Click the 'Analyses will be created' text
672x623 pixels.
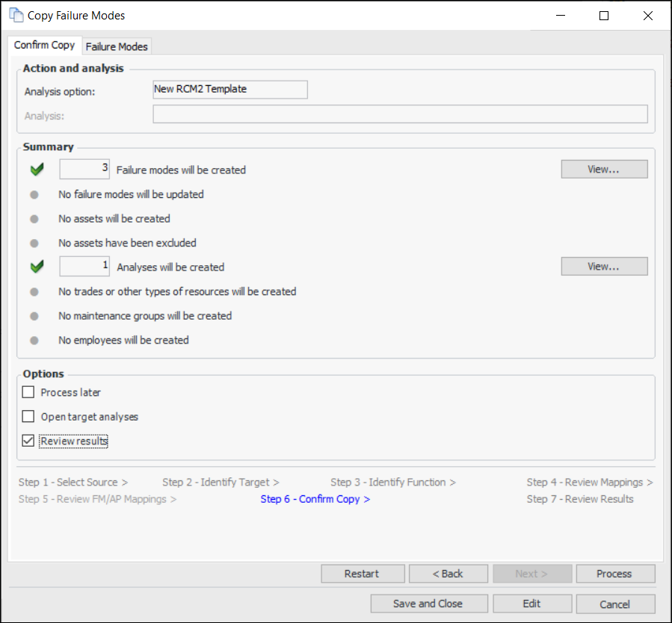(170, 267)
